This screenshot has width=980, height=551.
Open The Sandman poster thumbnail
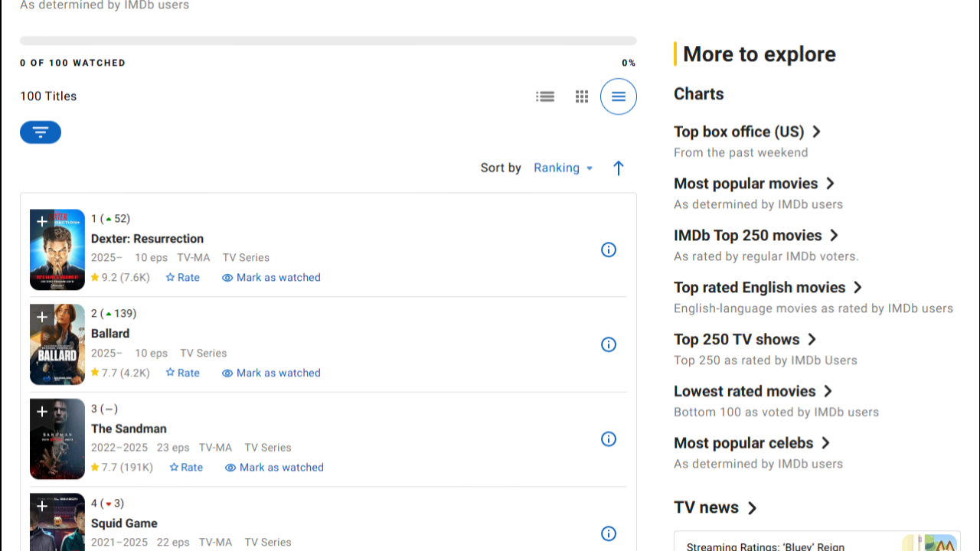tap(57, 439)
